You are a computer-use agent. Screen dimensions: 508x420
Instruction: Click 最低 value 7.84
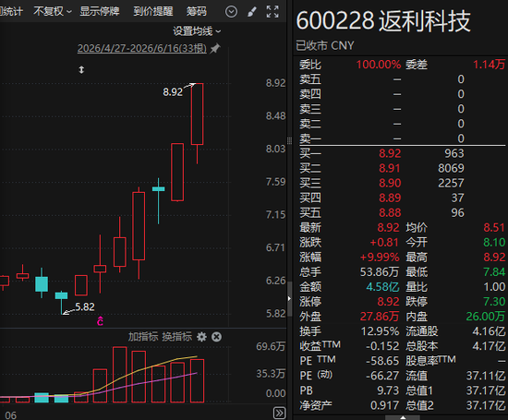pos(494,272)
